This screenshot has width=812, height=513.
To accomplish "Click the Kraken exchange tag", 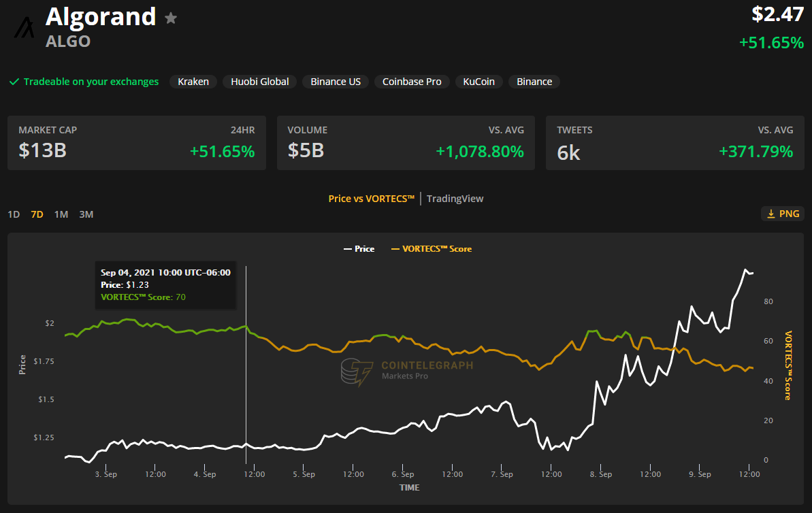I will pos(193,82).
